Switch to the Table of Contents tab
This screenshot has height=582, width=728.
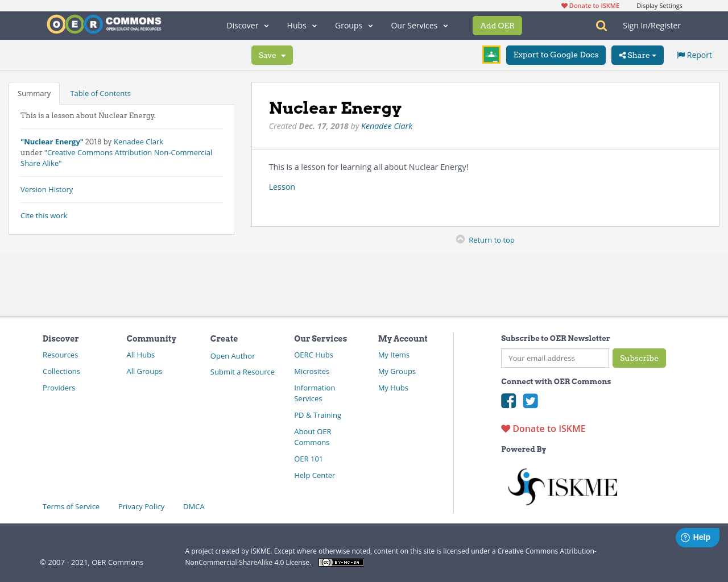[100, 93]
